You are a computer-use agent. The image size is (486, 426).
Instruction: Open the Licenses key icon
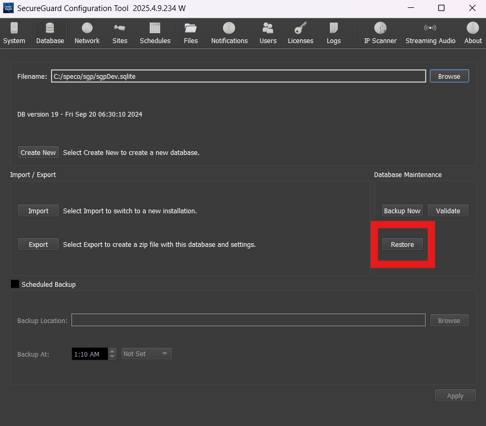(300, 28)
